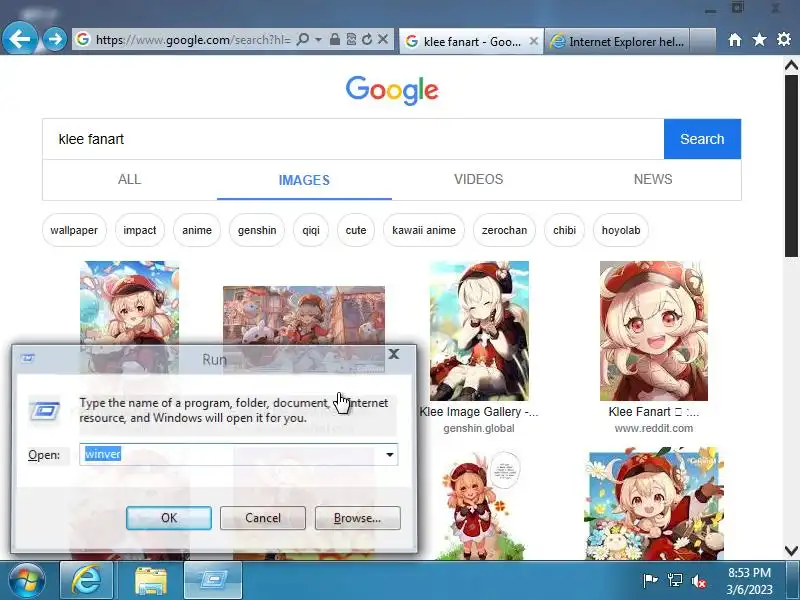The width and height of the screenshot is (800, 600).
Task: Apply the zerochan filter chip
Action: coord(504,230)
